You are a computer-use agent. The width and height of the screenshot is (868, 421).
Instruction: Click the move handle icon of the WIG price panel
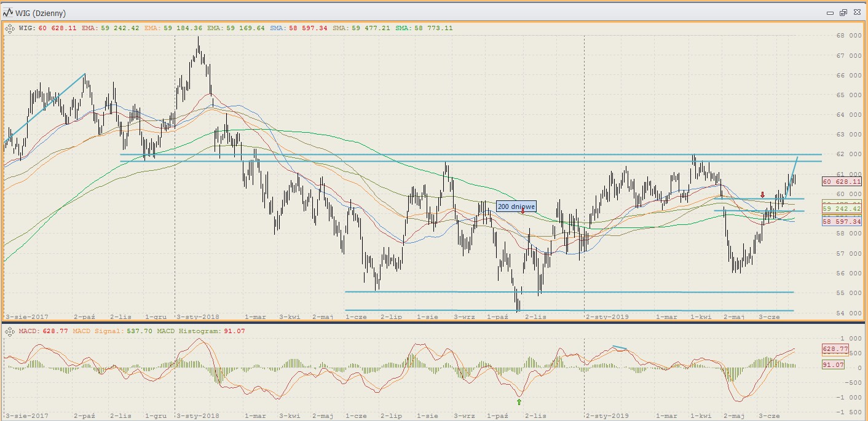(x=9, y=28)
